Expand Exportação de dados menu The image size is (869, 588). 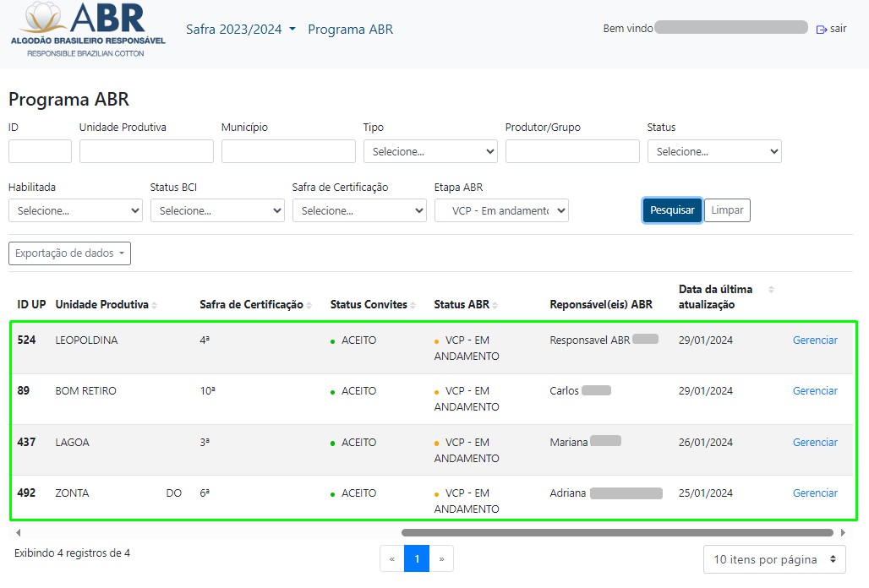tap(69, 253)
